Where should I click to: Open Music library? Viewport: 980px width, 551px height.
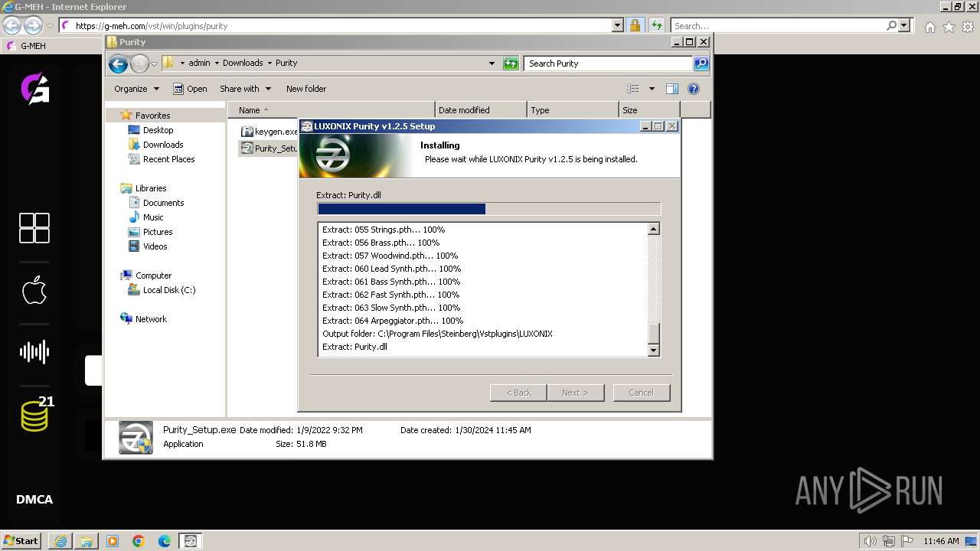pyautogui.click(x=153, y=217)
